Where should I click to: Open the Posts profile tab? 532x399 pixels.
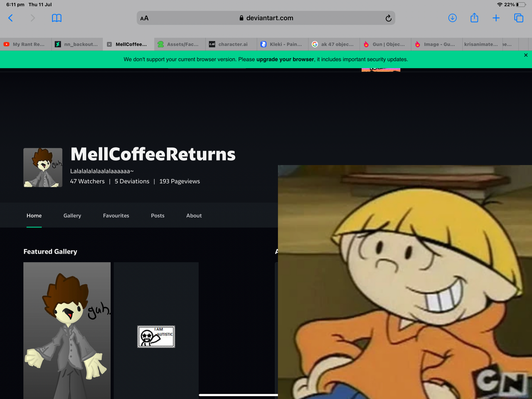point(158,216)
